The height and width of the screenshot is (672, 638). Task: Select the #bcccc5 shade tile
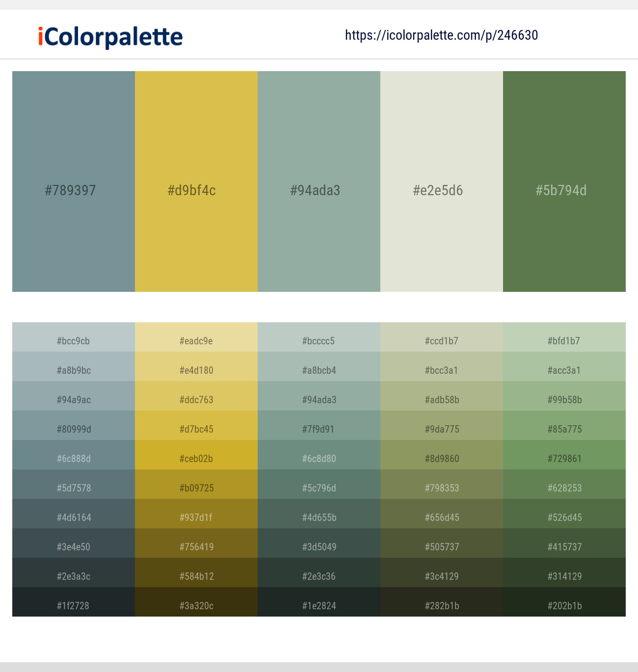[x=319, y=341]
